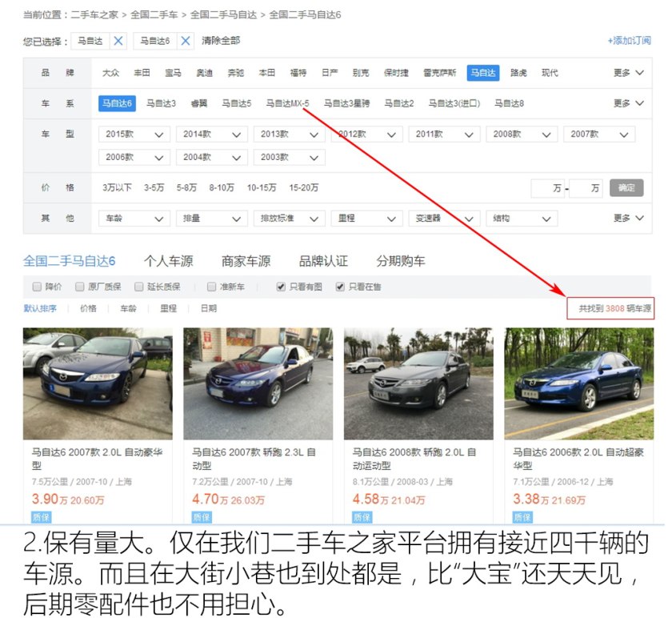Expand 更多 in the 车系 row
This screenshot has width=672, height=618.
point(628,103)
